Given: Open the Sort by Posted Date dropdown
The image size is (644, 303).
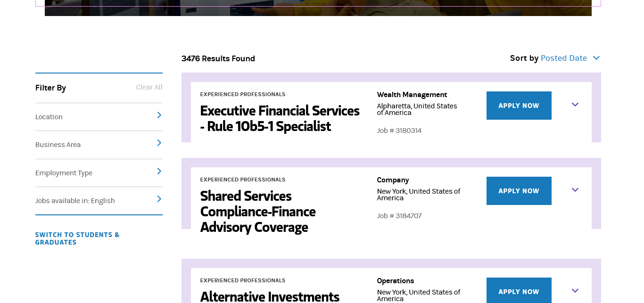Looking at the screenshot, I should (563, 58).
